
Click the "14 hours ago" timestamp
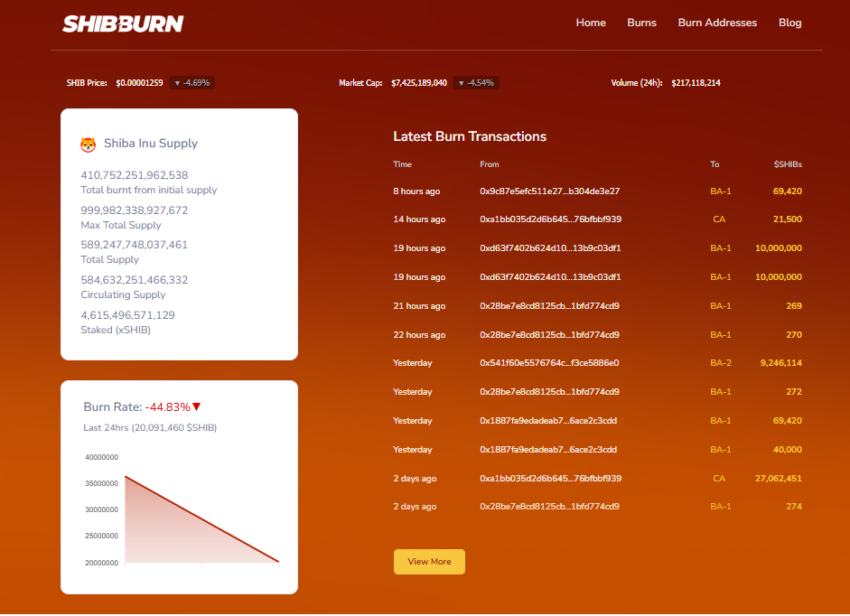pyautogui.click(x=419, y=219)
